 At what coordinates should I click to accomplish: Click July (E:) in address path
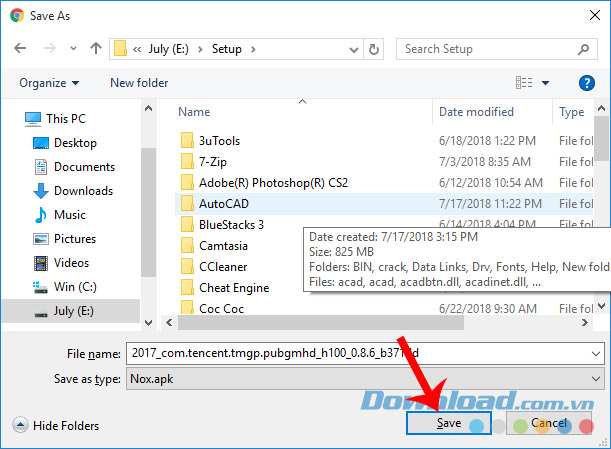[168, 49]
